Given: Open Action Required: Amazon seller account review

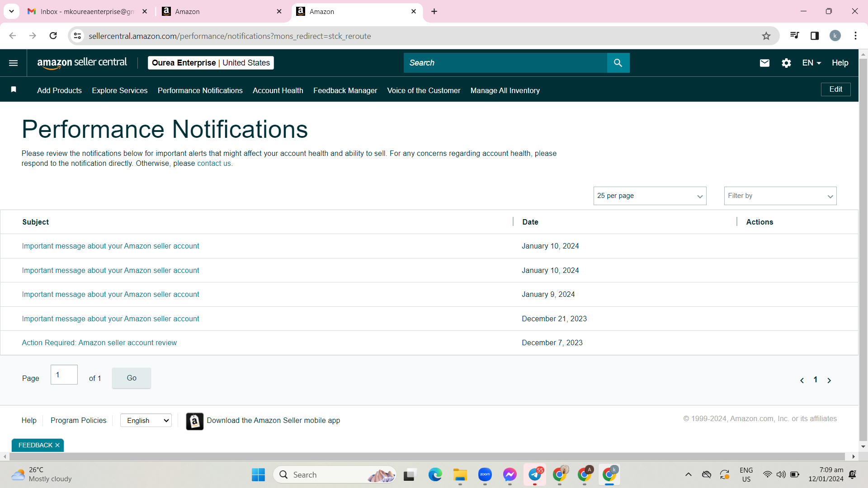Looking at the screenshot, I should [99, 343].
